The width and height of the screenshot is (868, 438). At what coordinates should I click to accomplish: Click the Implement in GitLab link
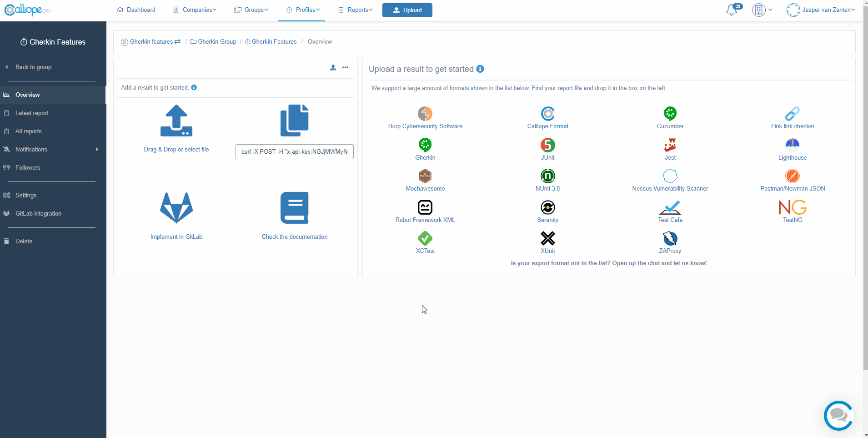176,237
